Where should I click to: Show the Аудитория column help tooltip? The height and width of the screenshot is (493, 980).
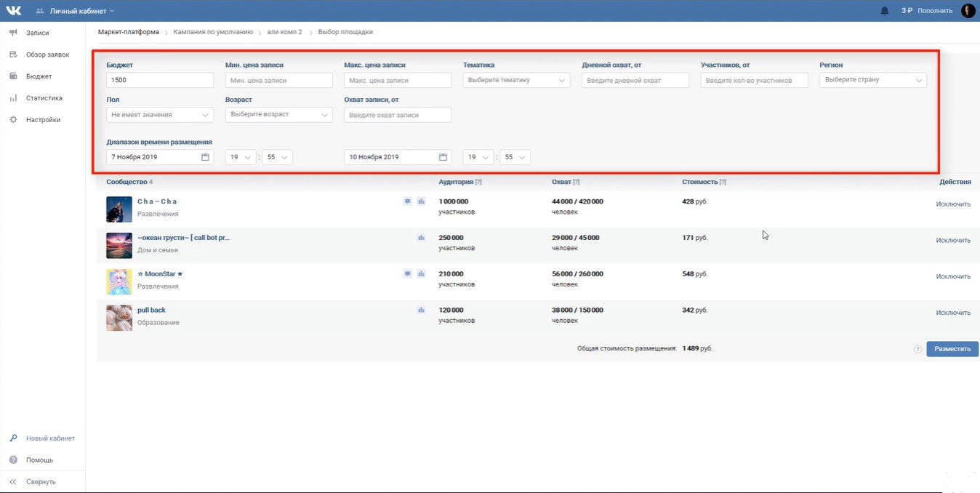pos(478,183)
